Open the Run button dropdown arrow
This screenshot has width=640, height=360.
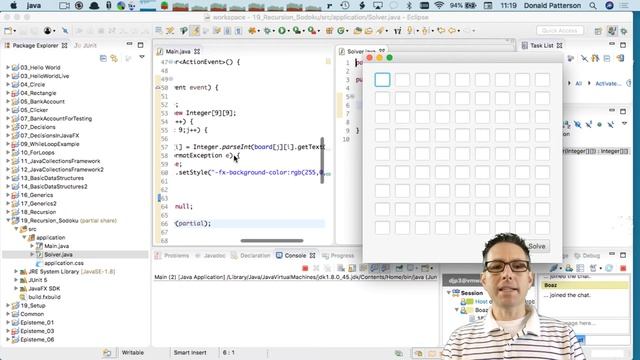click(x=289, y=31)
